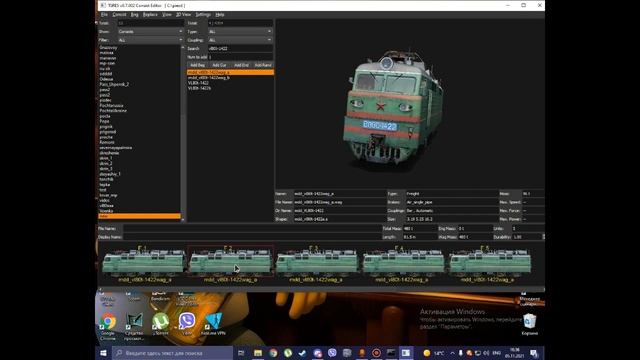Select severnayapalmira consist
This screenshot has height=360, width=640.
tap(116, 148)
